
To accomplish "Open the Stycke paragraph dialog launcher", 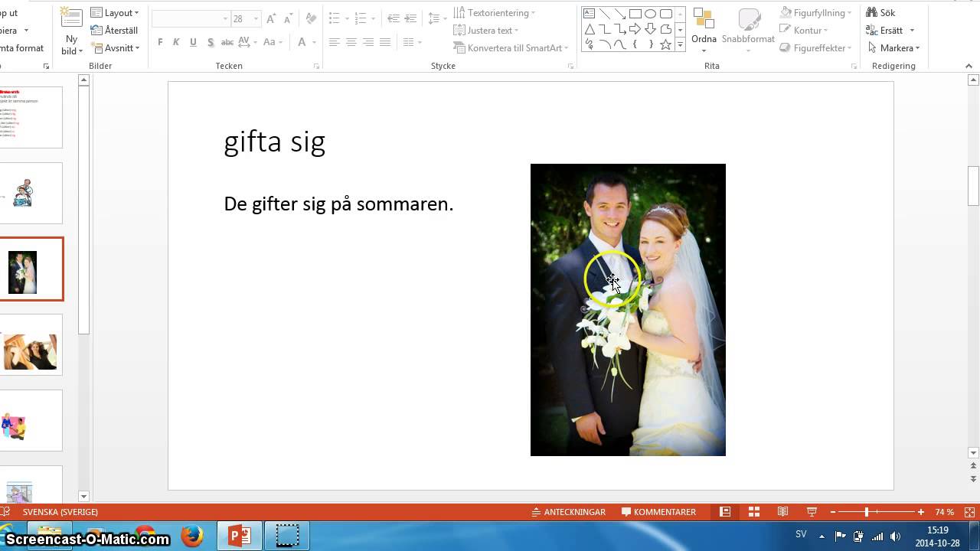I will coord(570,67).
